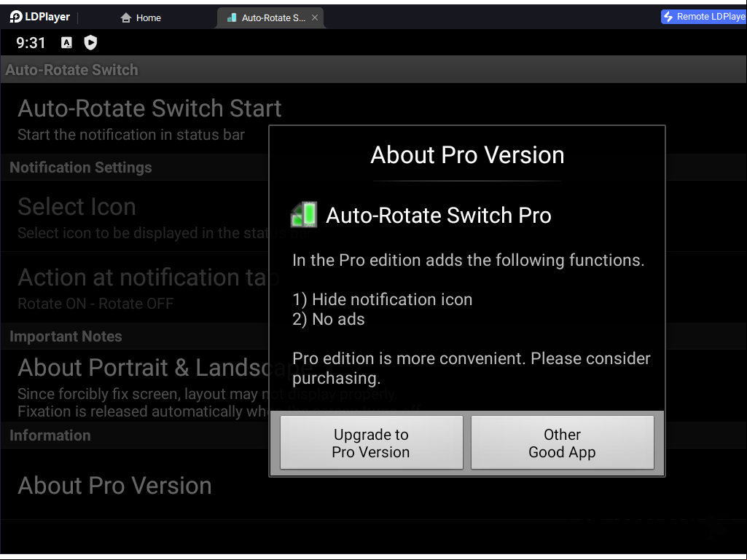
Task: Click the keyboard A status bar icon
Action: pyautogui.click(x=67, y=43)
